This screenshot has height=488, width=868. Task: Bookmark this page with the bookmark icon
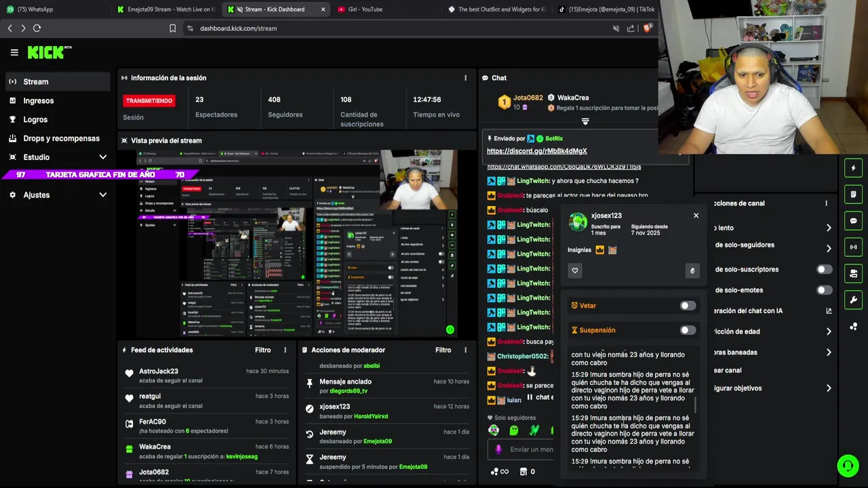click(172, 28)
